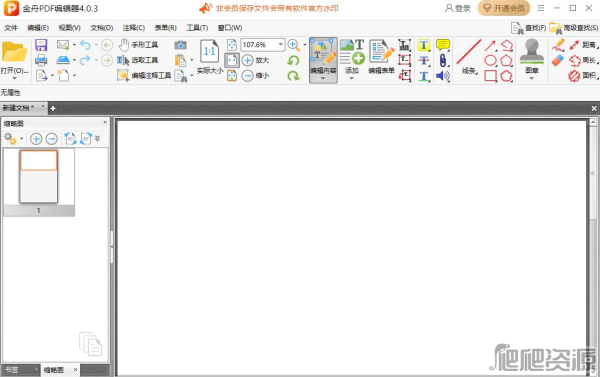Click the email envelope icon
This screenshot has width=600, height=377.
pos(63,45)
